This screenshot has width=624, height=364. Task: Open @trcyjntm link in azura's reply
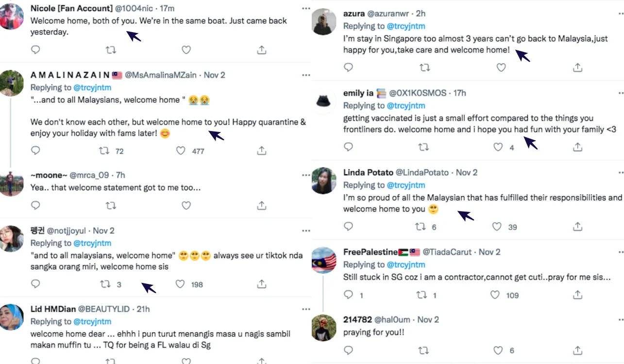click(x=406, y=26)
